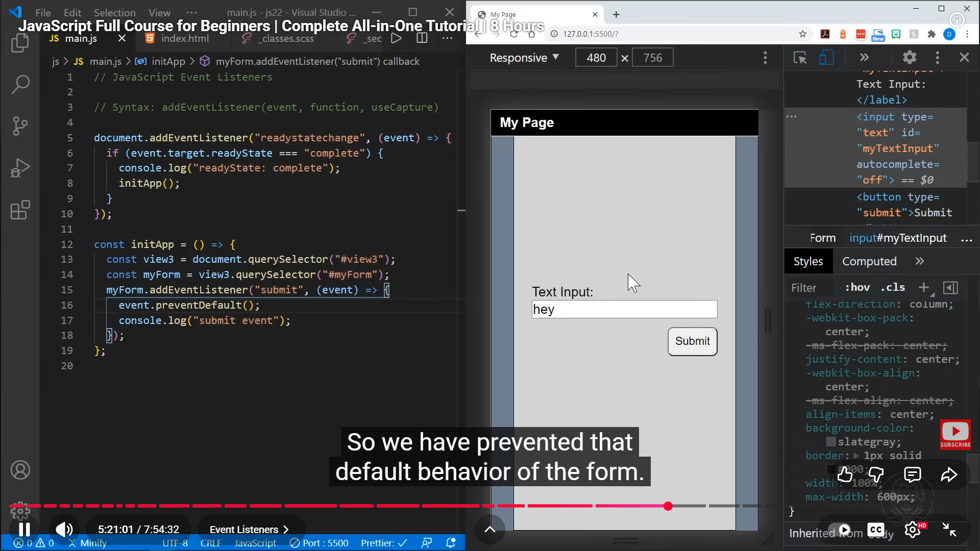Open the Extensions sidebar icon
This screenshot has width=980, height=551.
(x=20, y=210)
